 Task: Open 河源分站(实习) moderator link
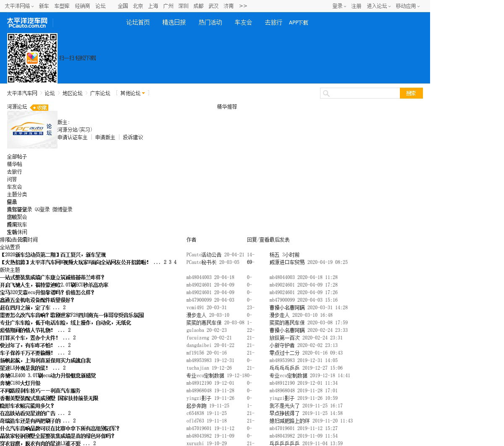(75, 130)
